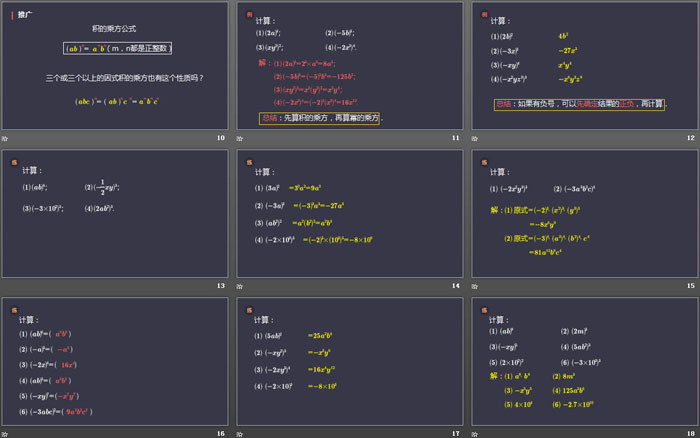Click the slide number label 14
Screen dimensions: 700x438
click(455, 286)
